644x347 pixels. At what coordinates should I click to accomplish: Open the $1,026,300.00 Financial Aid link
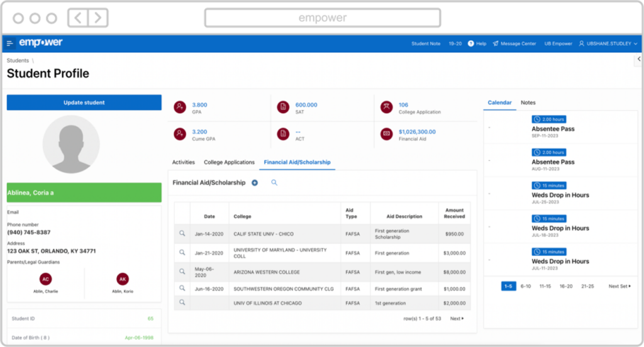coord(417,132)
